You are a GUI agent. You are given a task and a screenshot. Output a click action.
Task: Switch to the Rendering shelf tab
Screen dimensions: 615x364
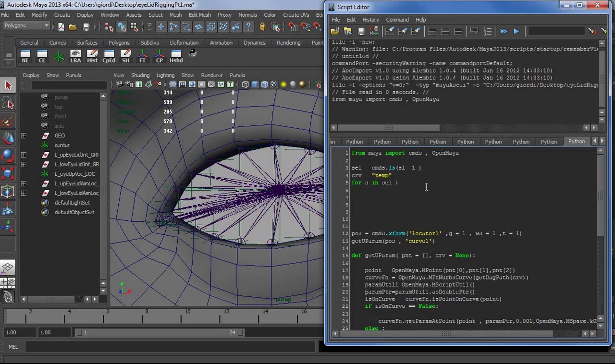(288, 43)
